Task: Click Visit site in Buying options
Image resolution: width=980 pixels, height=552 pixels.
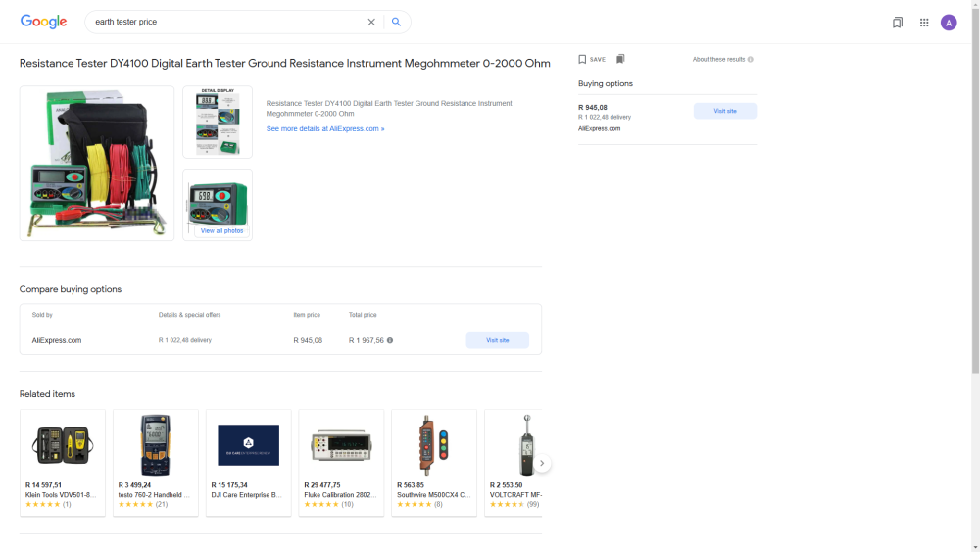Action: 725,111
